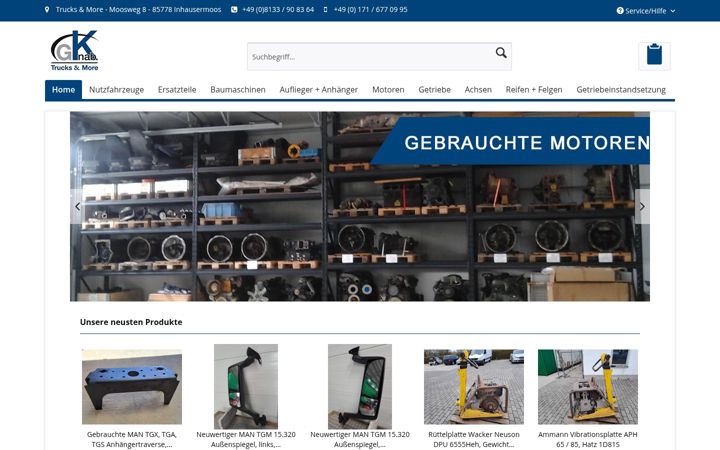Open the Nutzfahrzeuge menu
This screenshot has width=720, height=450.
[116, 90]
